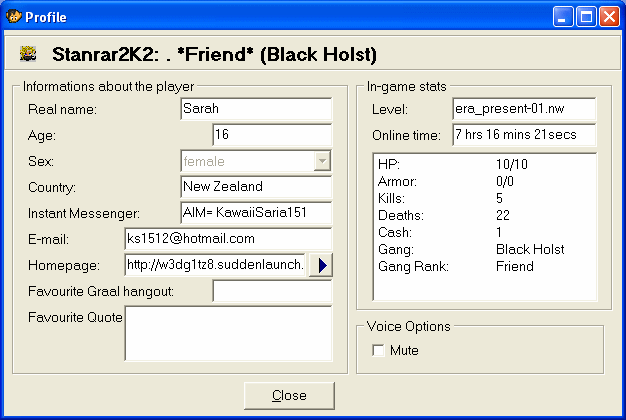This screenshot has width=626, height=420.
Task: Close the Profile window with the red X
Action: (611, 16)
